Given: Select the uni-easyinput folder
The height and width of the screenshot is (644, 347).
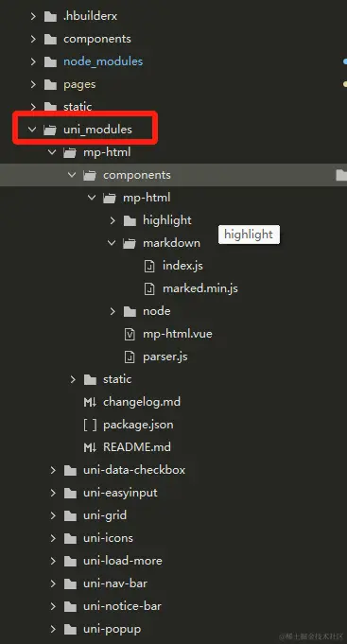Looking at the screenshot, I should coord(120,493).
